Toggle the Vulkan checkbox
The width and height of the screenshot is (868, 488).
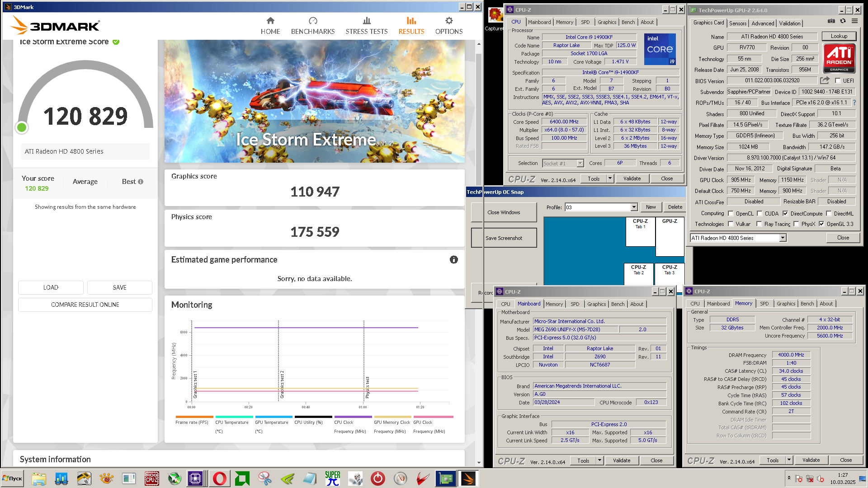731,224
